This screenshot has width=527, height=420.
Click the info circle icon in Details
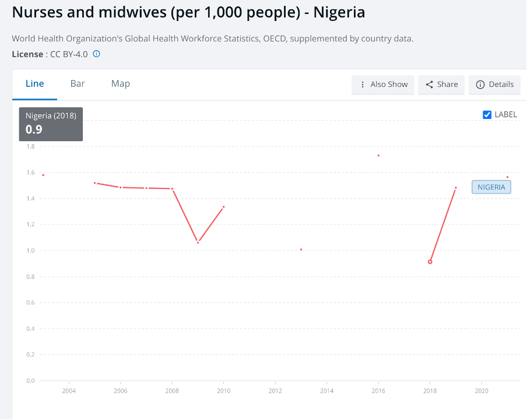(x=480, y=85)
